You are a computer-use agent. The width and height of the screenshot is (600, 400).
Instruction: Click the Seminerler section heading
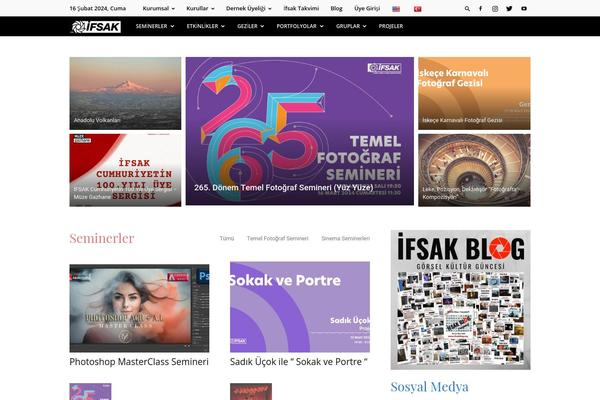point(102,238)
